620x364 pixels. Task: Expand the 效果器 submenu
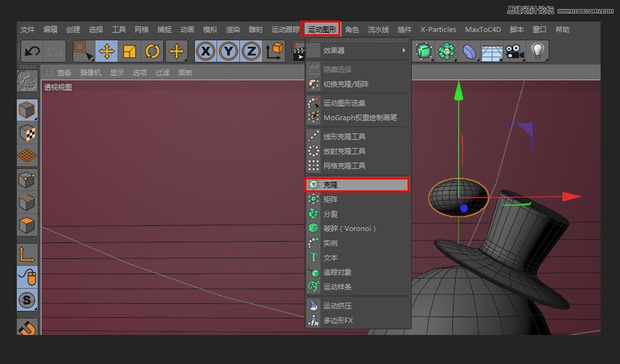(x=358, y=50)
